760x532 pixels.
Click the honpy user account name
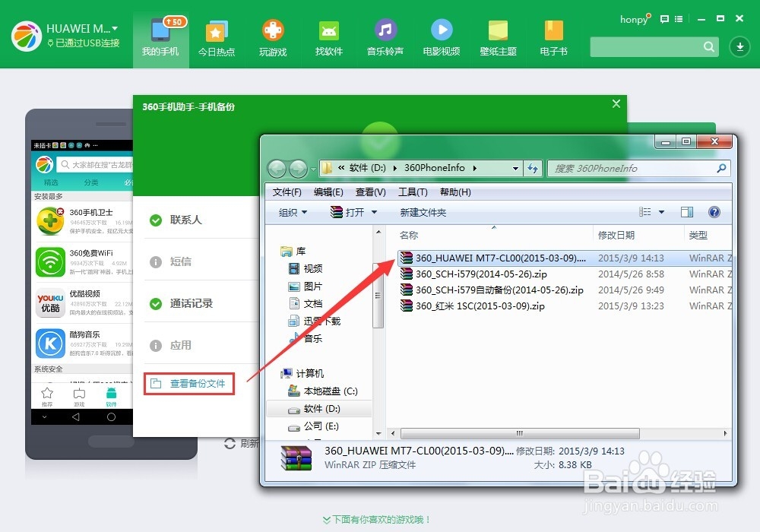634,20
